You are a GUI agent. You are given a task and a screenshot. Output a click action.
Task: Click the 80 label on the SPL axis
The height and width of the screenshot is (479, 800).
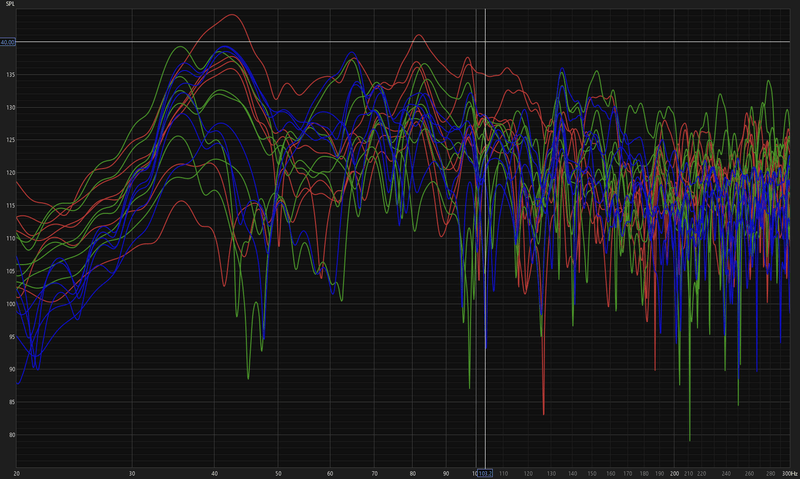(12, 435)
